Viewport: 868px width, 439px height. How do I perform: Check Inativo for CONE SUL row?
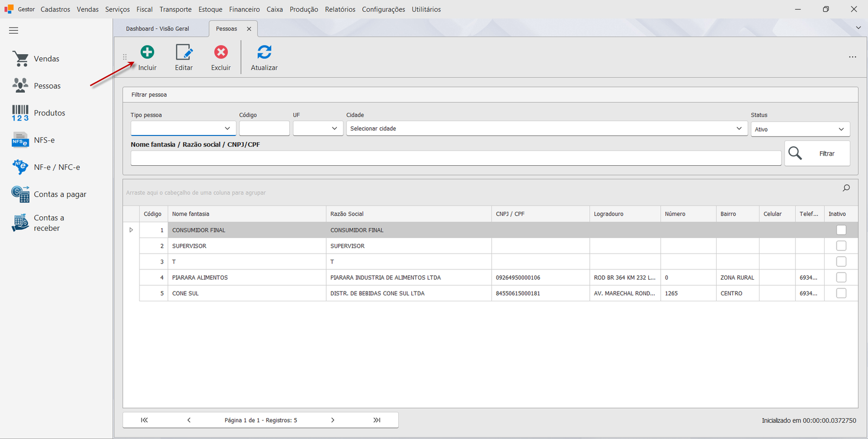841,293
